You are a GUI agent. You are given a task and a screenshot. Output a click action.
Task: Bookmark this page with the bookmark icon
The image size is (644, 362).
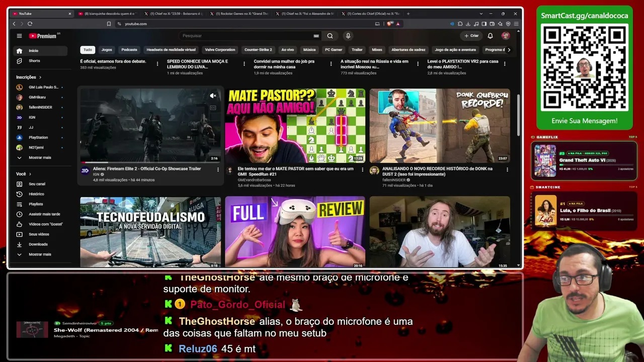click(x=109, y=24)
